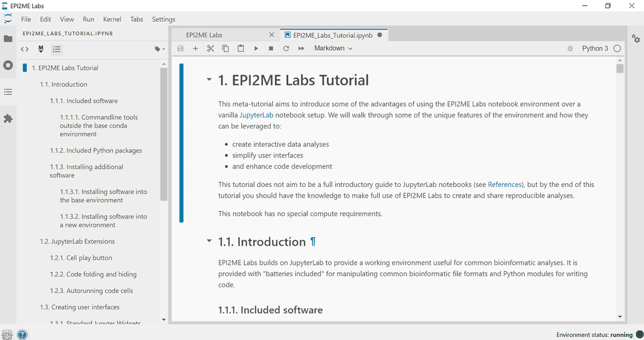Open the tag dropdown in contents toolbar

[160, 49]
